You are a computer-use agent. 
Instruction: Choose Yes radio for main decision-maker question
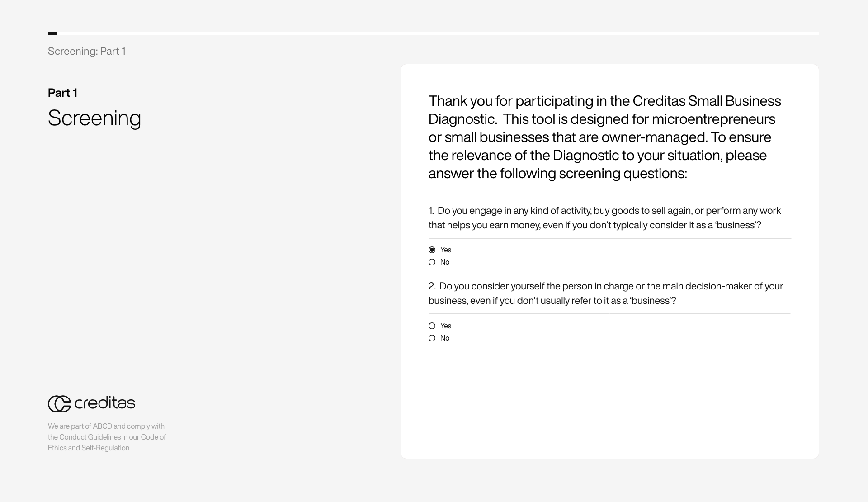432,326
